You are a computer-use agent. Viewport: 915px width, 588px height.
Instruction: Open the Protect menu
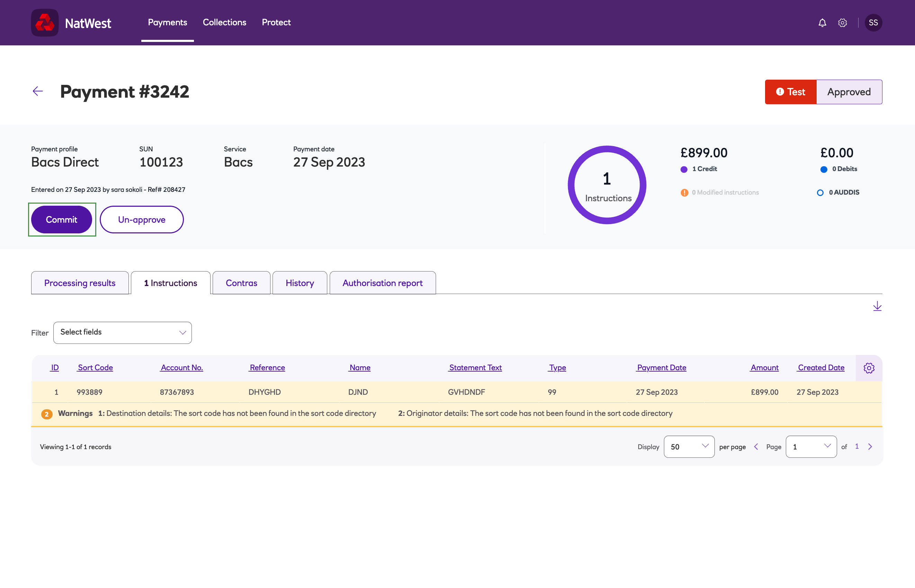[276, 23]
